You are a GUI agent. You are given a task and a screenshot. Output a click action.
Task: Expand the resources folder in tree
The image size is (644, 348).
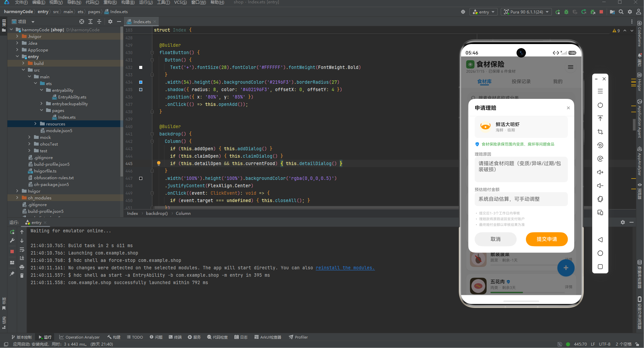click(35, 124)
